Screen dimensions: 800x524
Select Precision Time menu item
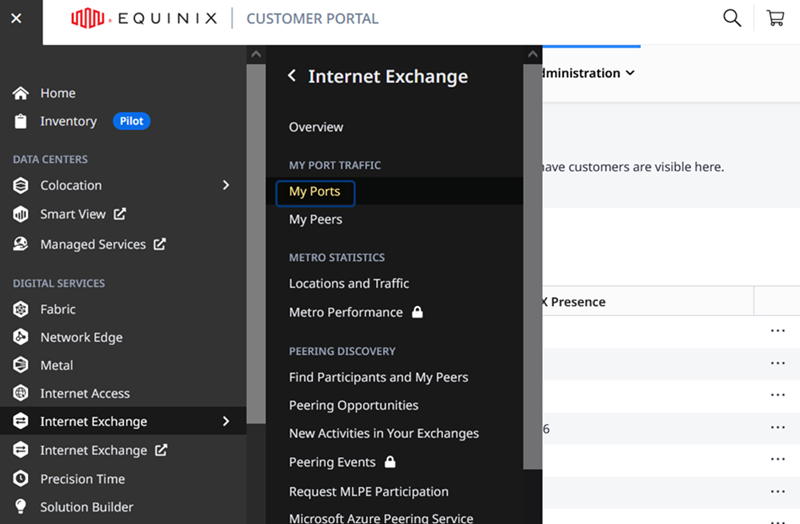[82, 479]
